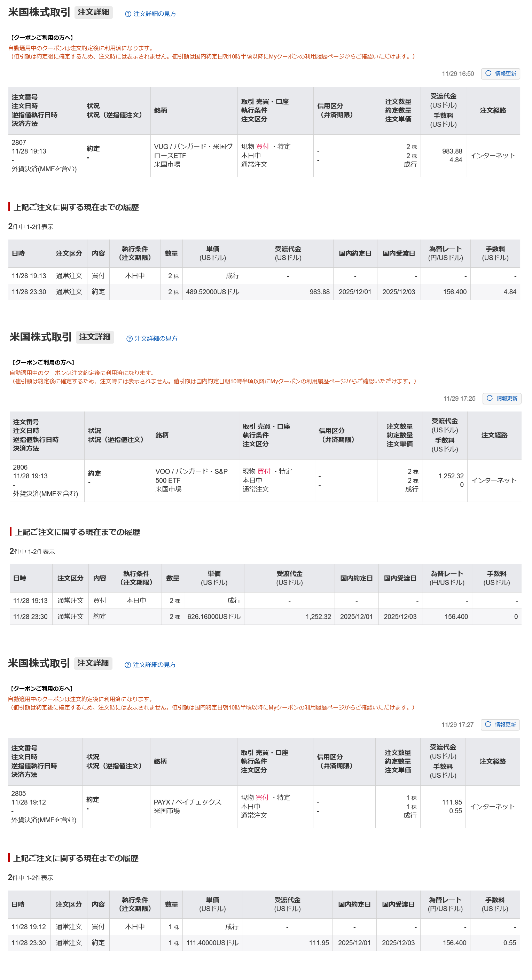The width and height of the screenshot is (532, 980).
Task: Select the VUG バンガード・米国グロースETF stock name cell
Action: pos(193,156)
